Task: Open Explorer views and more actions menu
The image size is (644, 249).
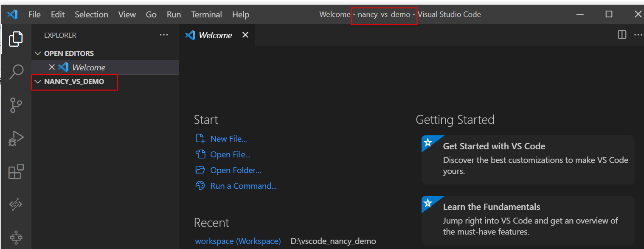Action: click(x=164, y=35)
